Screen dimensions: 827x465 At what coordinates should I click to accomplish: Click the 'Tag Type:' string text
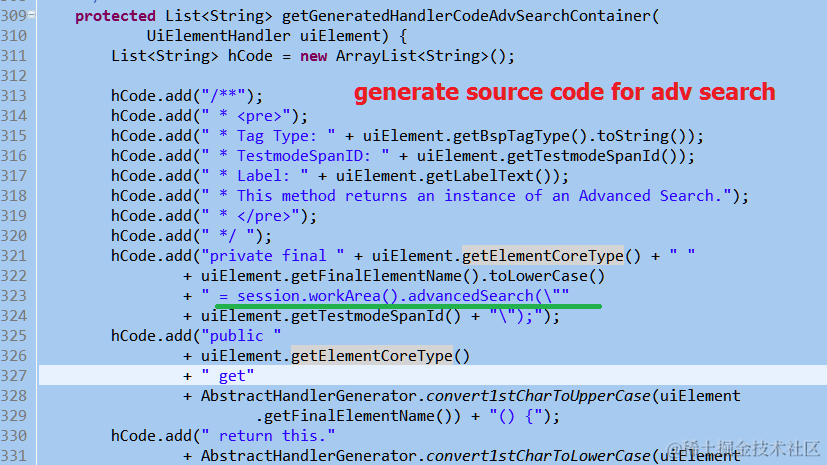tap(276, 136)
